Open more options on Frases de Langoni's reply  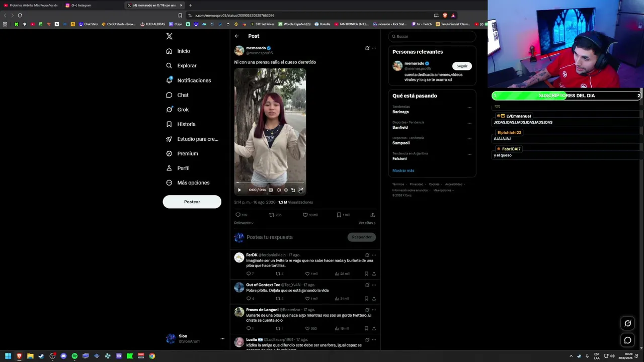pyautogui.click(x=374, y=310)
